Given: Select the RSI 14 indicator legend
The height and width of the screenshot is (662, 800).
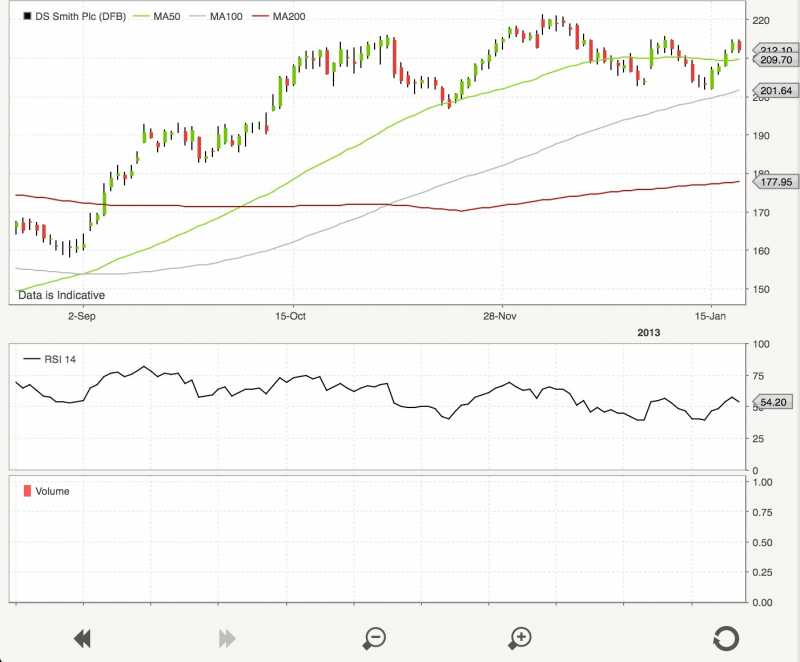Looking at the screenshot, I should tap(55, 359).
